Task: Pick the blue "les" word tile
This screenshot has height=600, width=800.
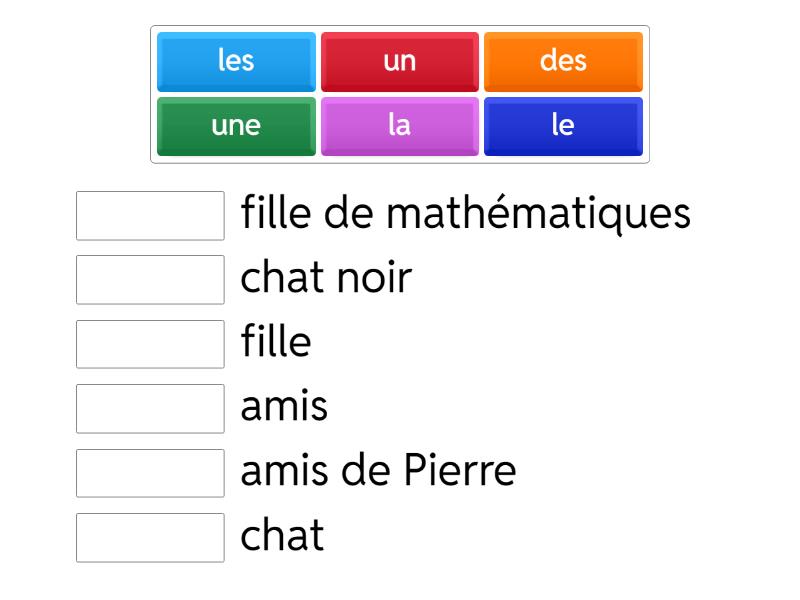Action: tap(236, 61)
